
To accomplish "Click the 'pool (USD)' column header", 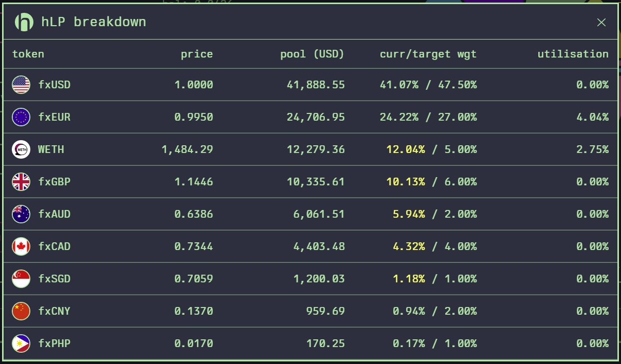I will click(x=312, y=54).
